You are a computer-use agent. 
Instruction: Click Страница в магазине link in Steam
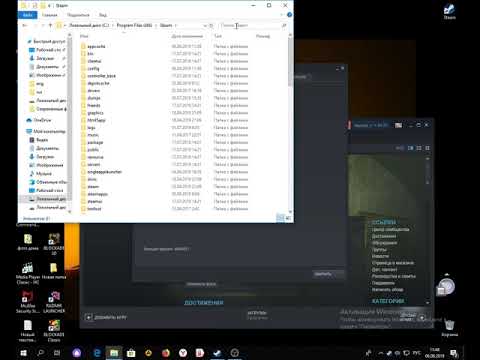coord(393,263)
